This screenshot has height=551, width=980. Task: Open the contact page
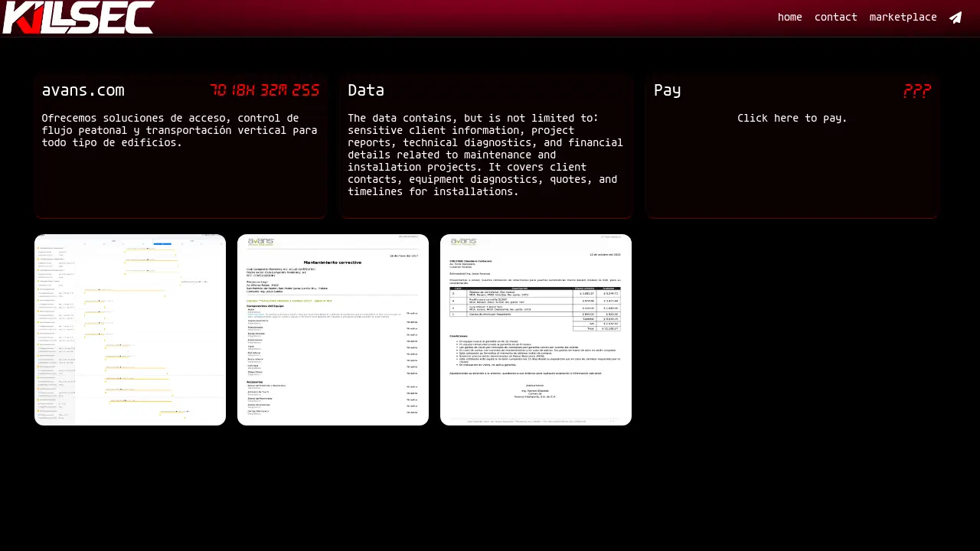coord(835,18)
